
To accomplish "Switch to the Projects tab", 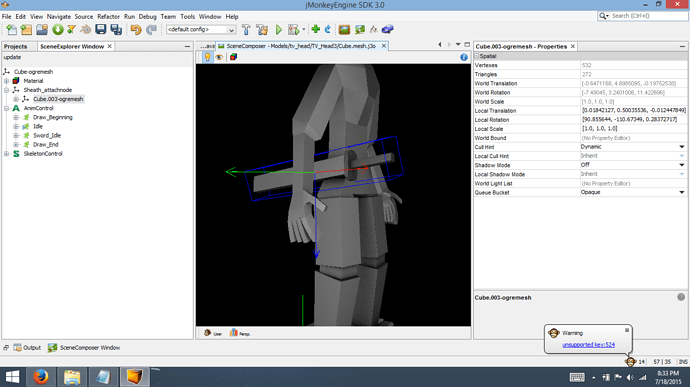I will pyautogui.click(x=15, y=46).
